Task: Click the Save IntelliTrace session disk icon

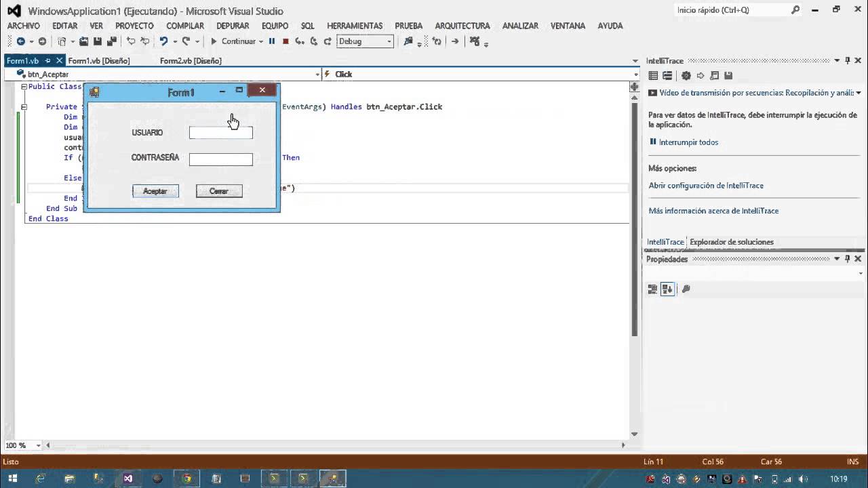Action: [x=728, y=76]
